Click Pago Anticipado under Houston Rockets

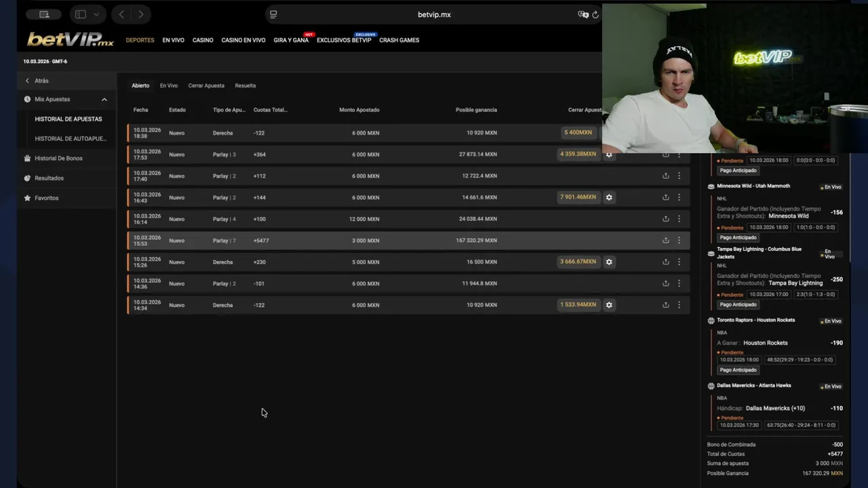pyautogui.click(x=738, y=370)
